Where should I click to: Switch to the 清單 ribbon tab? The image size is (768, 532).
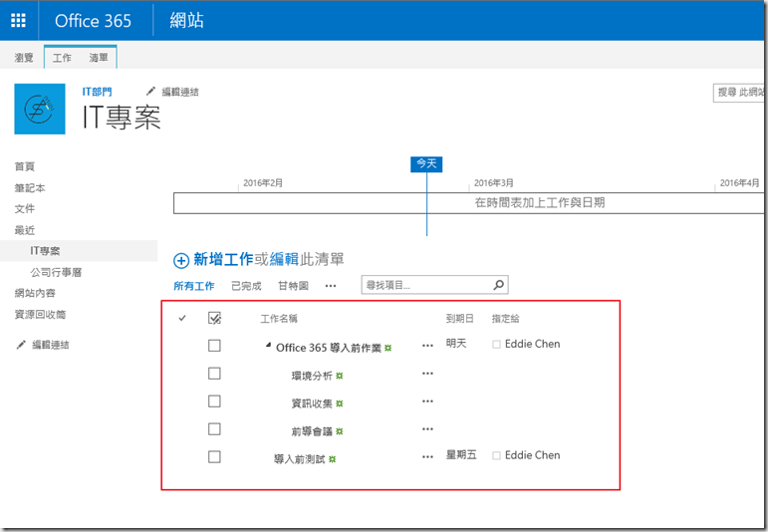(x=99, y=59)
